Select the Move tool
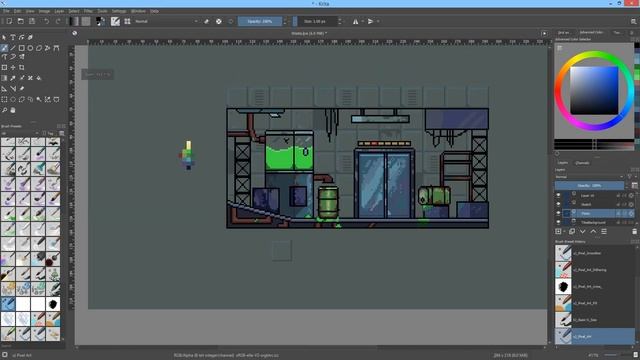Screen dimensions: 640x360 pyautogui.click(x=13, y=67)
